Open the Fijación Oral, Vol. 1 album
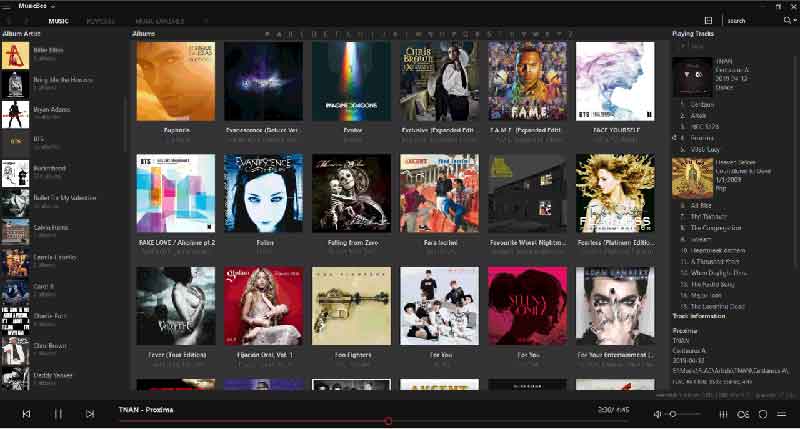The image size is (800, 429). [263, 306]
